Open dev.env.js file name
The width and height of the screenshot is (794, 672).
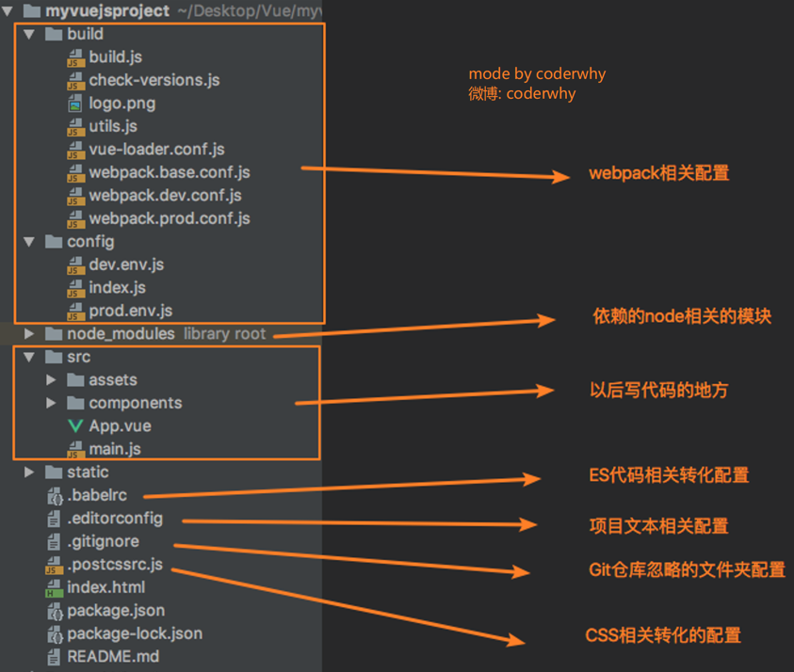point(126,264)
